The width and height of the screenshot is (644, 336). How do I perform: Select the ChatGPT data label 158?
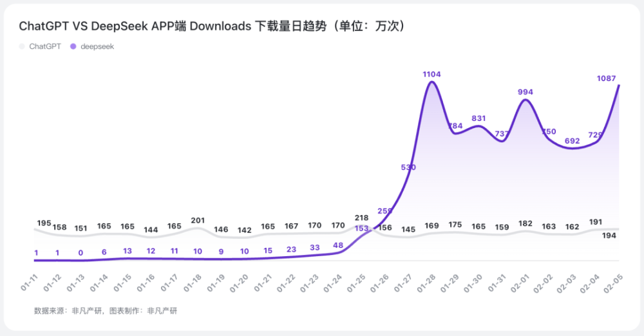tap(59, 227)
